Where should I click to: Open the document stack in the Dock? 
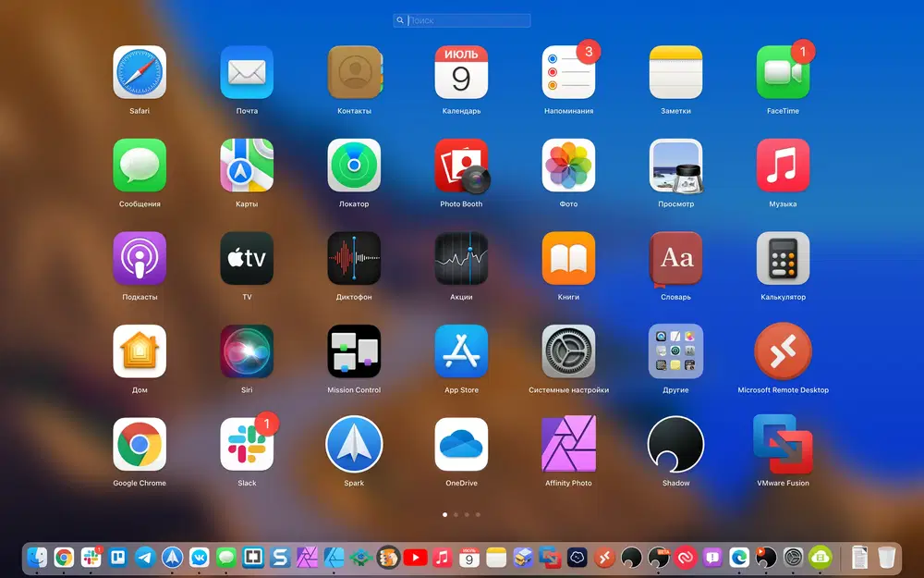(859, 558)
